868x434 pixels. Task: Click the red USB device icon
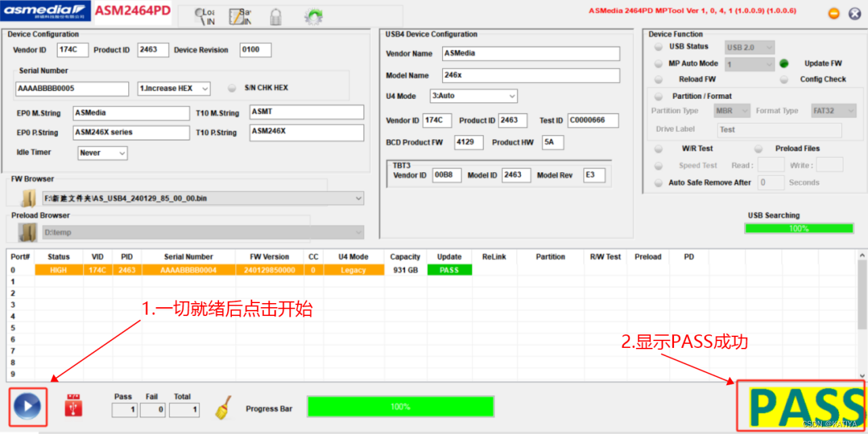[73, 406]
